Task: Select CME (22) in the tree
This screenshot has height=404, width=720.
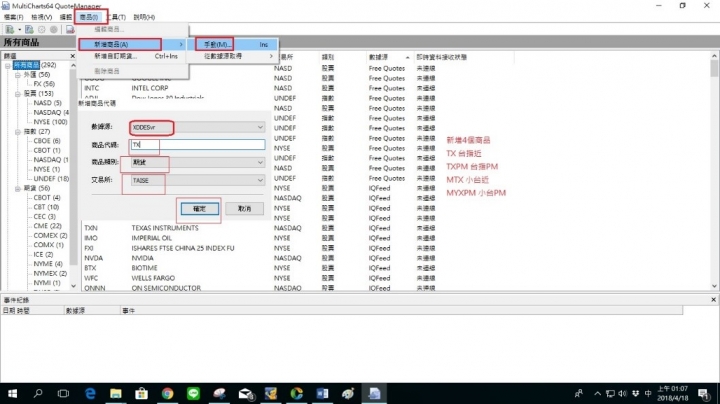Action: coord(47,226)
